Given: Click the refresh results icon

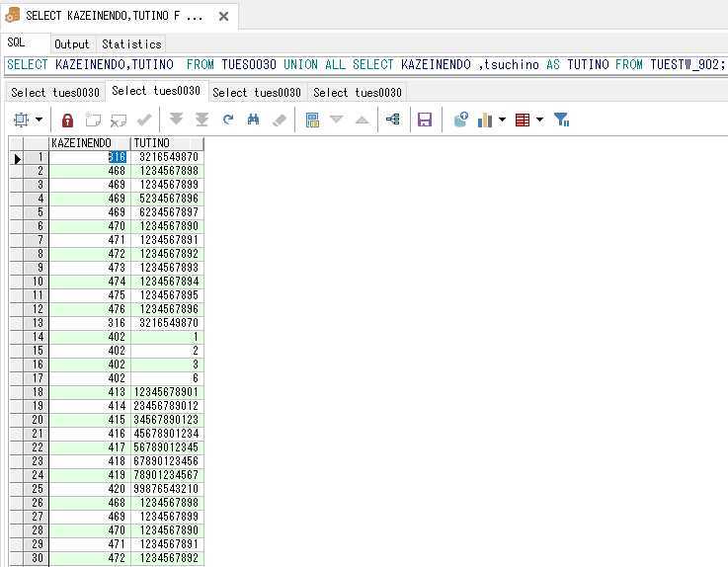Looking at the screenshot, I should pyautogui.click(x=228, y=120).
